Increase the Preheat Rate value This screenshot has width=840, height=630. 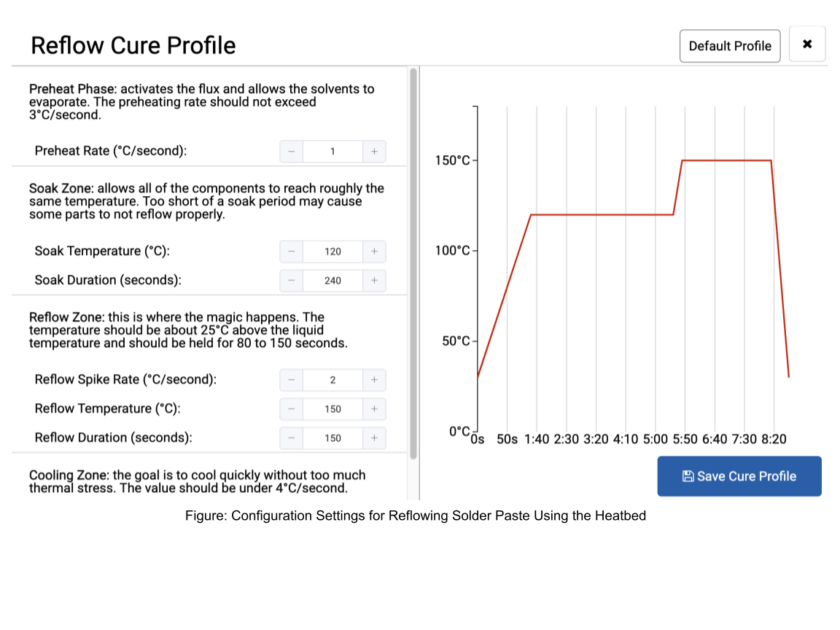[x=374, y=152]
